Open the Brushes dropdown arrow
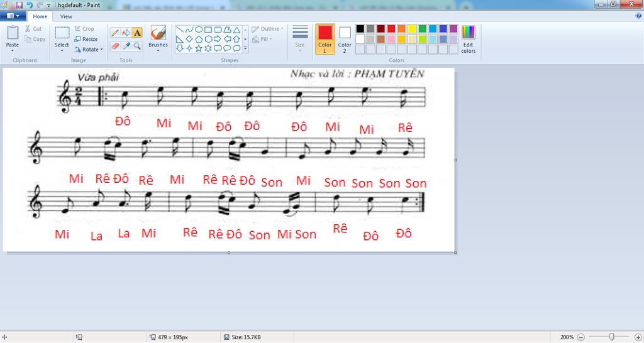This screenshot has width=644, height=343. pos(158,51)
